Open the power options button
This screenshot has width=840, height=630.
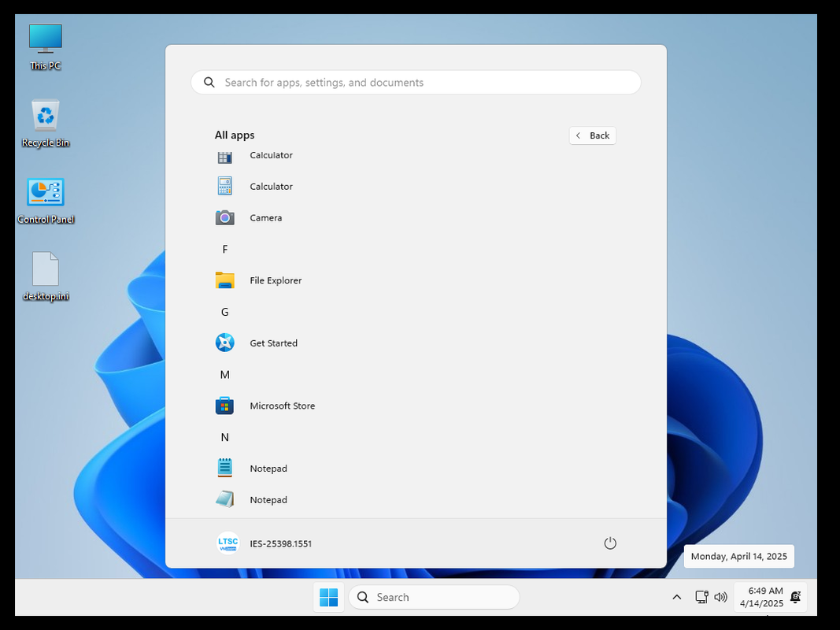[609, 543]
